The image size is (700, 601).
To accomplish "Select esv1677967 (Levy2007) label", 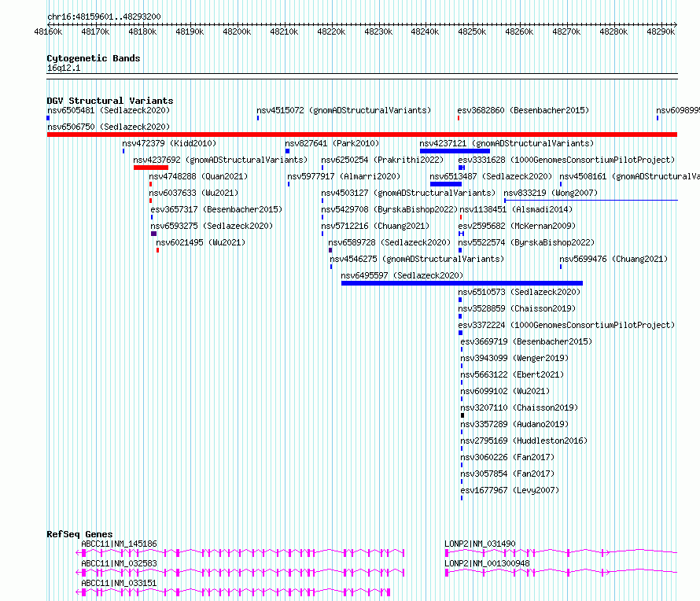I will pyautogui.click(x=510, y=490).
